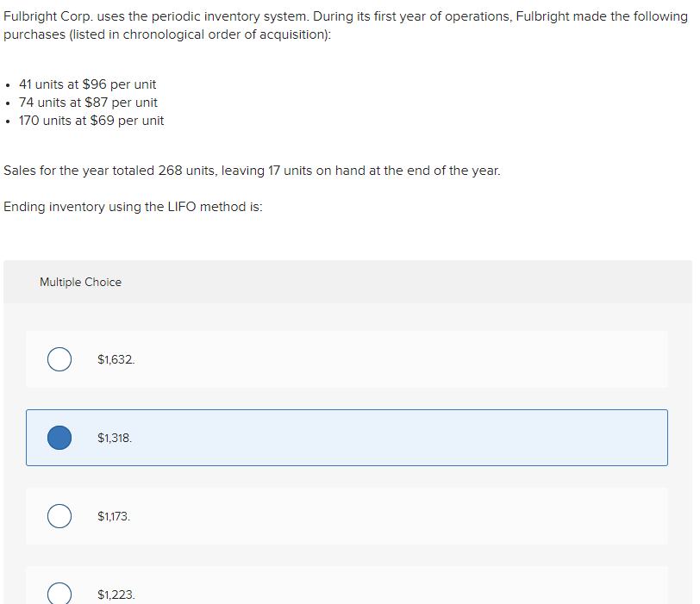
Task: Click the Multiple Choice header
Action: point(80,282)
